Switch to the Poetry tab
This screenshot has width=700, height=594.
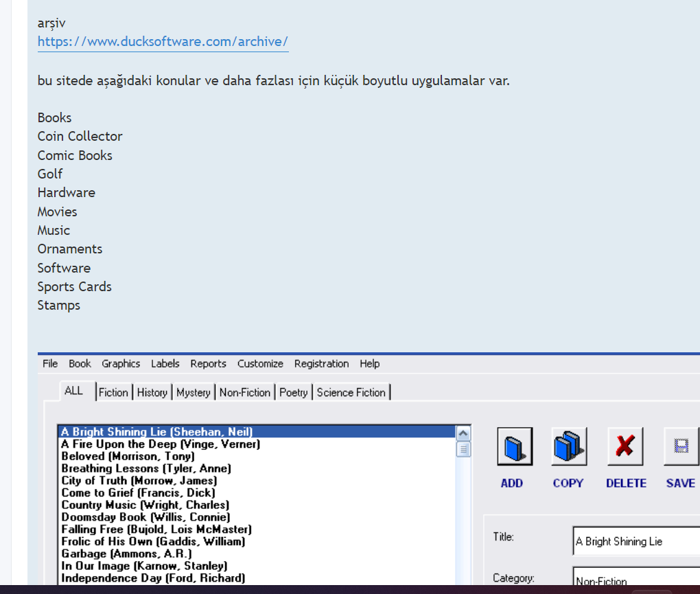[294, 392]
